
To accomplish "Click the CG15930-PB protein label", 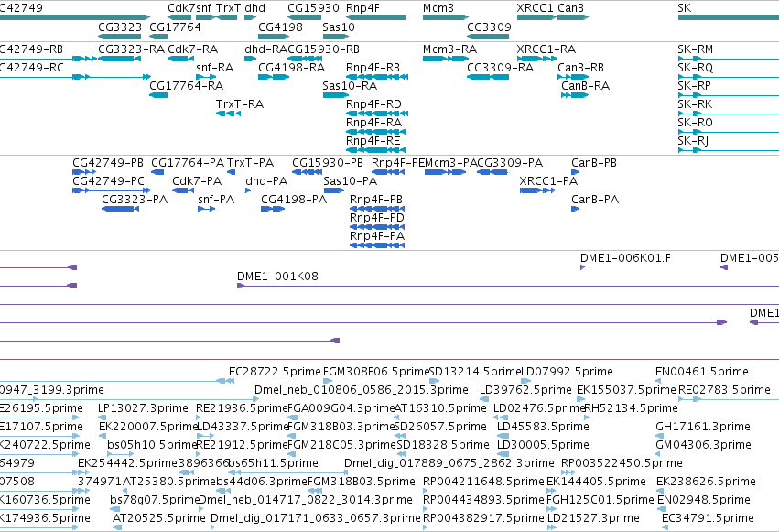I will pos(328,163).
